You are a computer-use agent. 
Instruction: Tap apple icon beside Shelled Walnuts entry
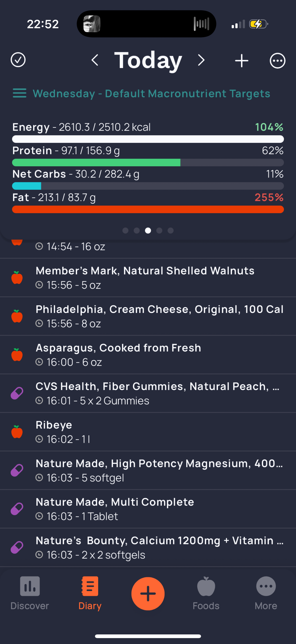17,278
